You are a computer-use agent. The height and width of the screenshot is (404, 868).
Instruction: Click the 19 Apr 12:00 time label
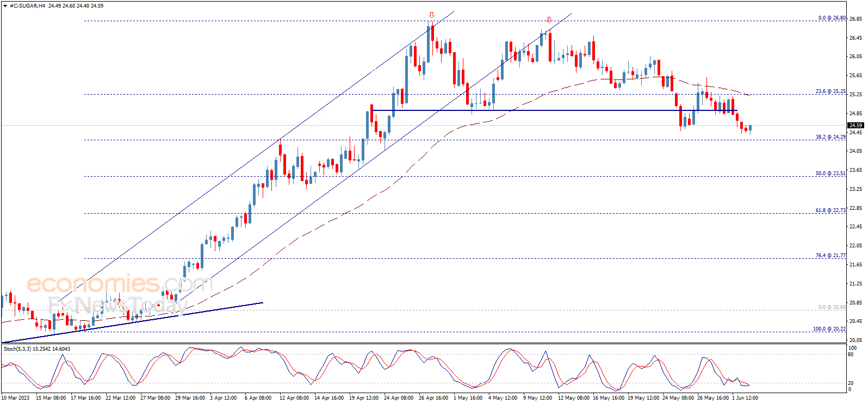tap(364, 398)
